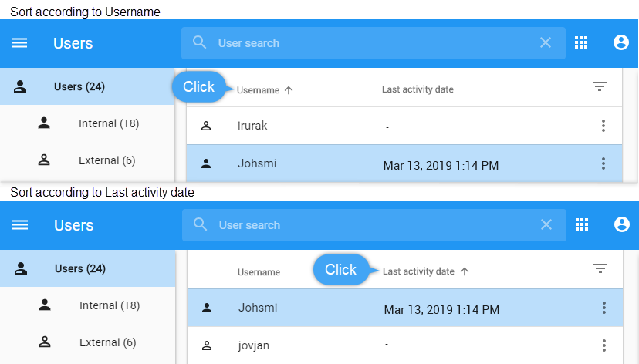
Task: Open apps grid in top header
Action: pyautogui.click(x=581, y=43)
